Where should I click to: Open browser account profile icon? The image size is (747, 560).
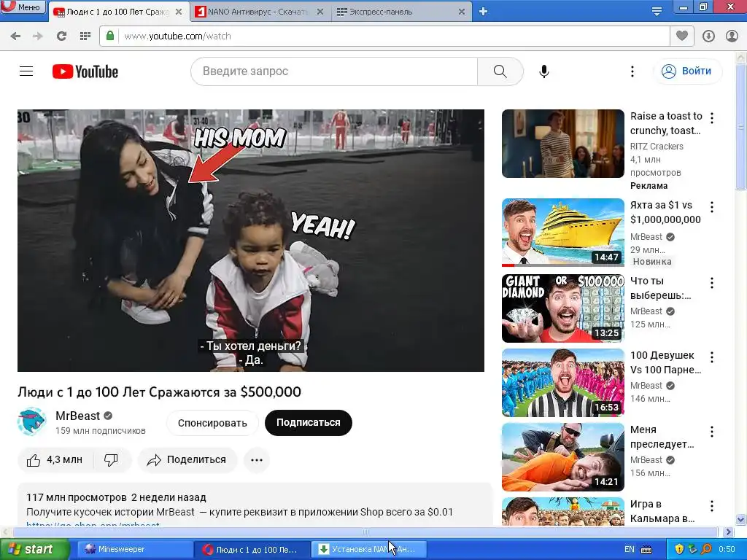point(732,36)
